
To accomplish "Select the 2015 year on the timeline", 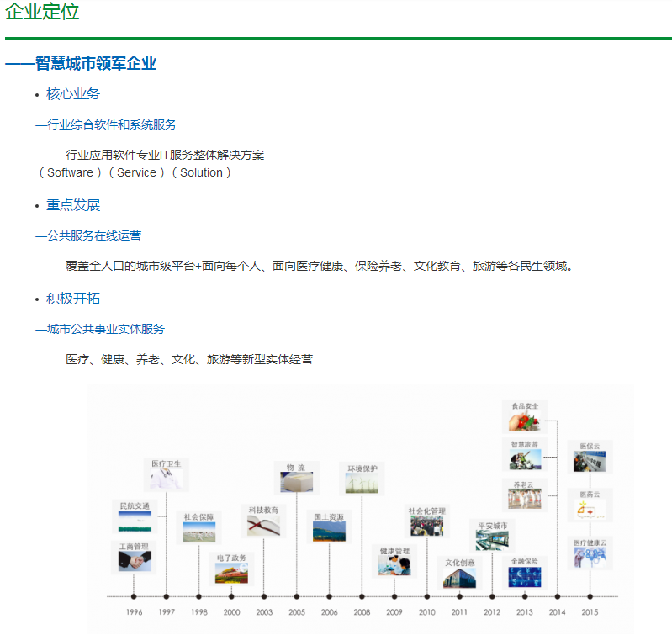I will 590,612.
